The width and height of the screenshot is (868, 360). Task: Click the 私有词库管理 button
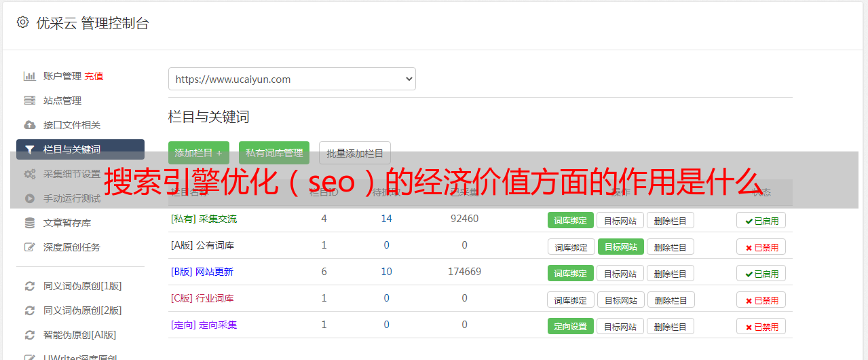pyautogui.click(x=274, y=153)
